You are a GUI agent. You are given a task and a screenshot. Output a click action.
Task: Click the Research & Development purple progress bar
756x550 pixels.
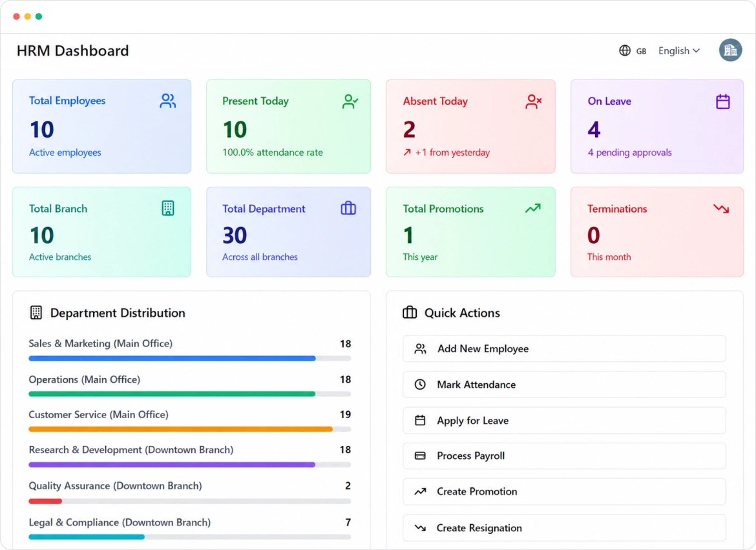coord(172,465)
